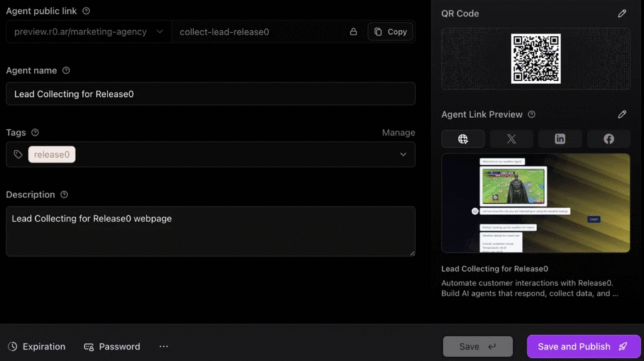Click the QR code image
This screenshot has width=644, height=361.
[x=536, y=58]
